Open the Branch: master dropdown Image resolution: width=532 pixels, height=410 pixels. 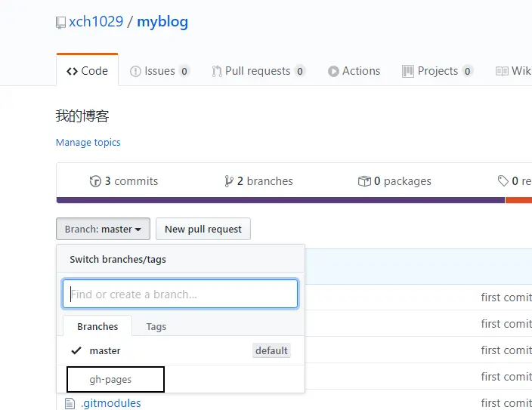pos(103,229)
